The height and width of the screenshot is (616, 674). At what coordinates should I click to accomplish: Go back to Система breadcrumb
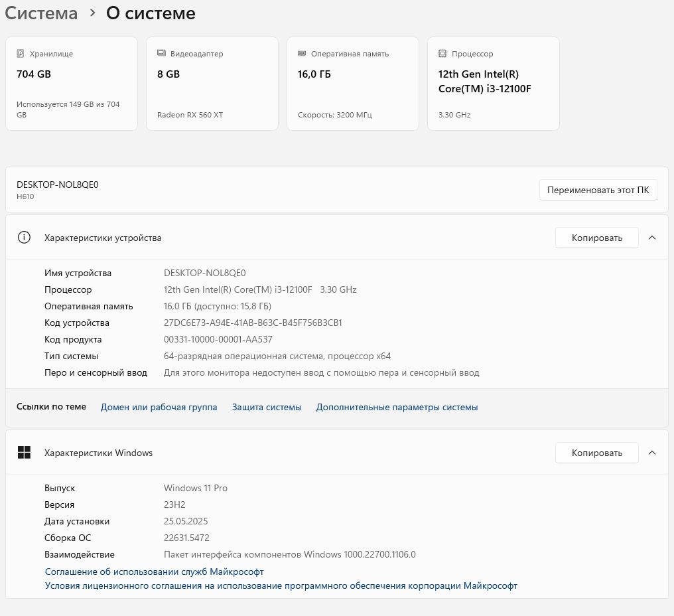tap(41, 13)
